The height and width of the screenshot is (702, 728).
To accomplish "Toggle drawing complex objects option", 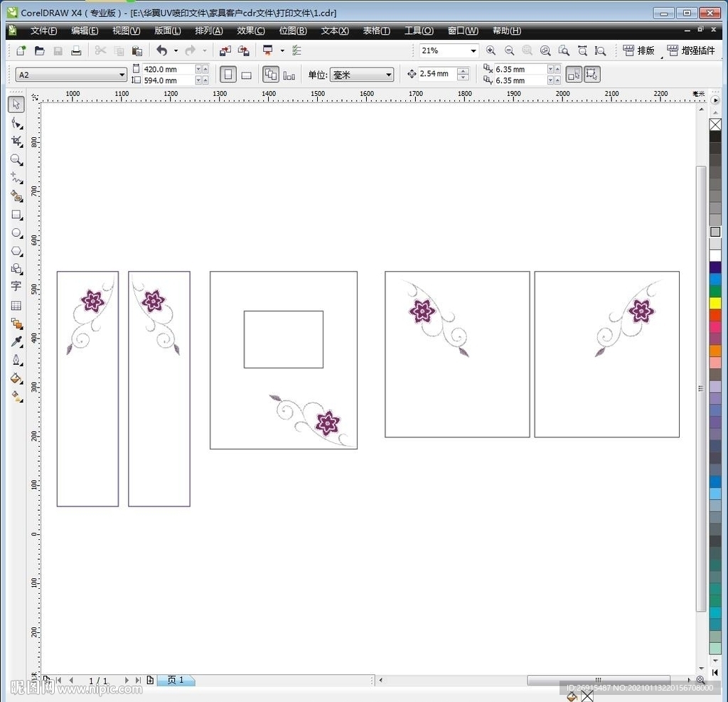I will (x=592, y=75).
